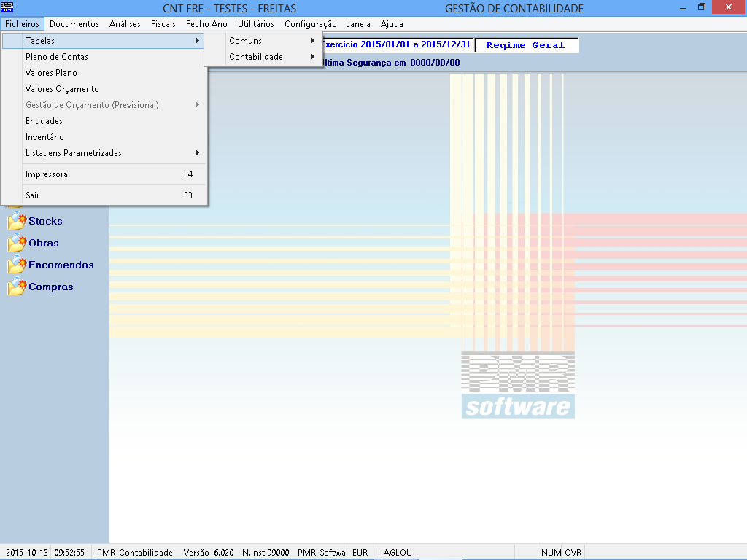The image size is (747, 560).
Task: Close the Gestão de Contabilidade window
Action: click(x=729, y=7)
